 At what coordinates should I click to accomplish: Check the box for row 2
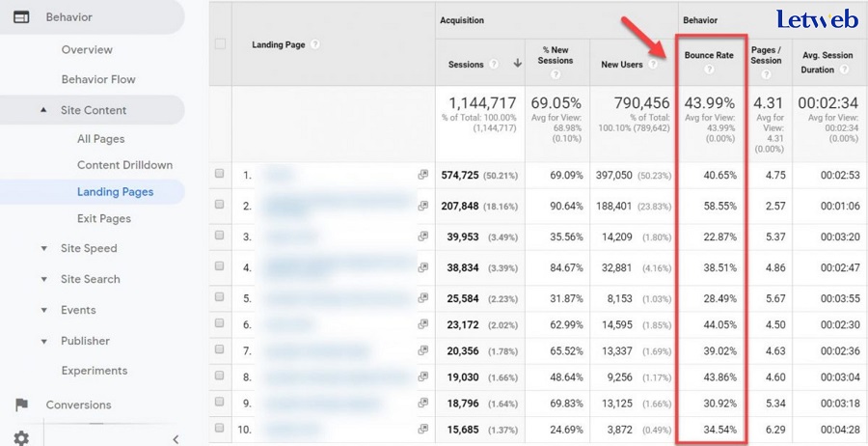point(220,205)
